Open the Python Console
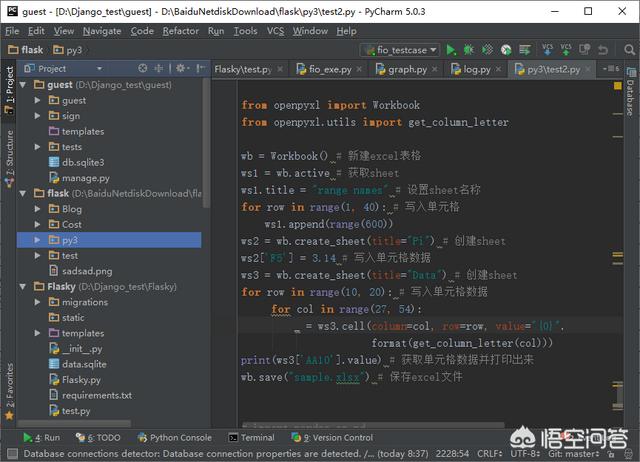The width and height of the screenshot is (640, 462). click(175, 438)
